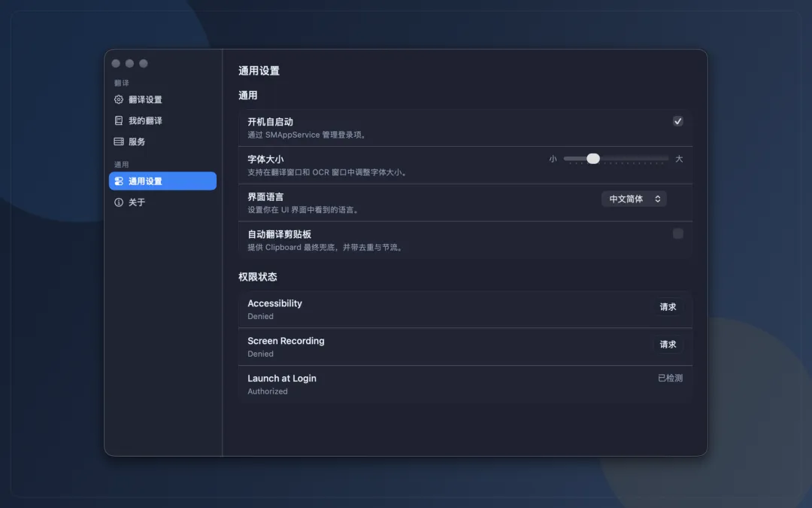Viewport: 812px width, 508px height.
Task: Click the zoom window button
Action: tap(144, 63)
